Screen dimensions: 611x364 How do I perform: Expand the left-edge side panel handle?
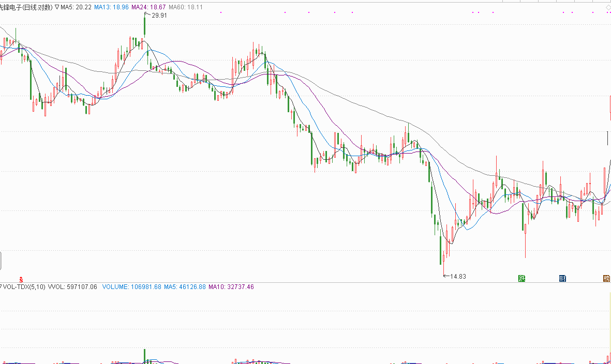pyautogui.click(x=1, y=260)
